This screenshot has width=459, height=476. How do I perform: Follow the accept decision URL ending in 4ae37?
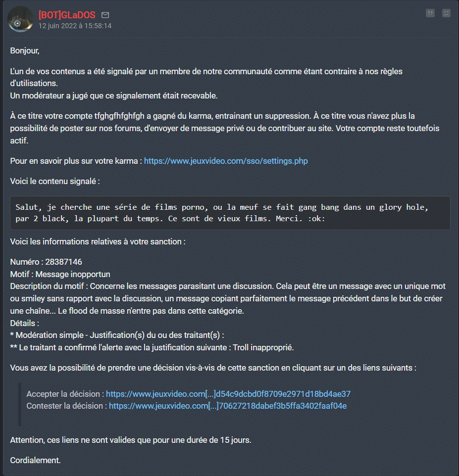228,394
